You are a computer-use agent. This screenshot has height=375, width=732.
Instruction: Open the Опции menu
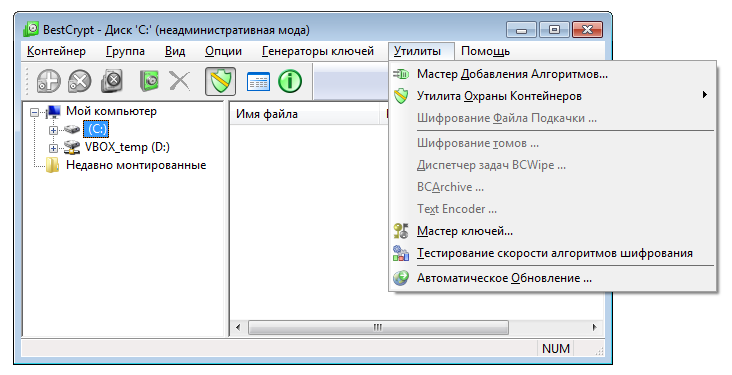(223, 51)
